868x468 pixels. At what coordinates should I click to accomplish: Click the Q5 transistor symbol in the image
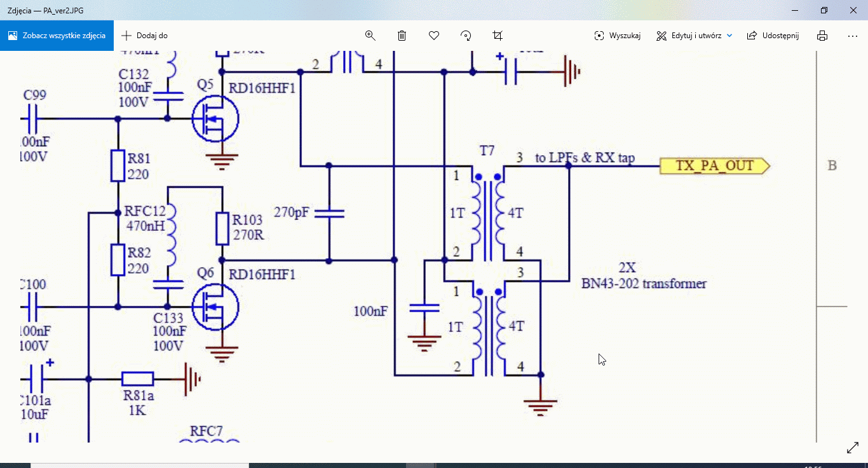pos(215,119)
